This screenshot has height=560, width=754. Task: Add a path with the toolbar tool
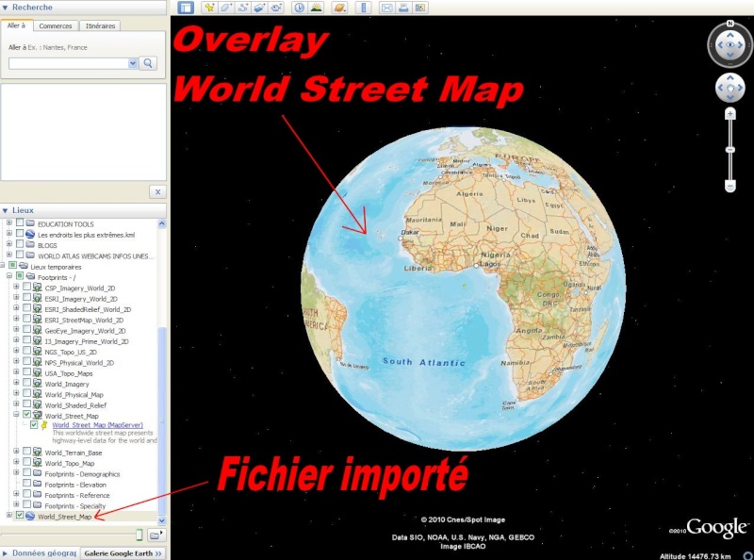(x=243, y=8)
